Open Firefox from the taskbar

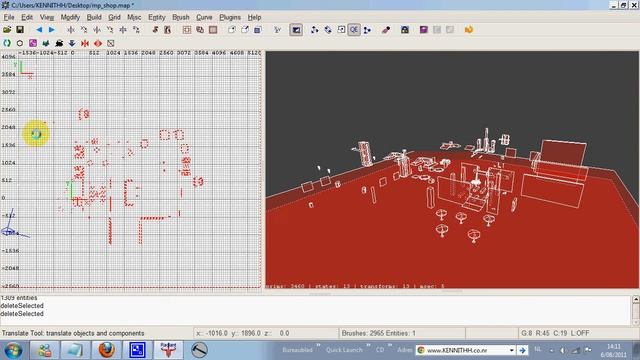(x=106, y=350)
